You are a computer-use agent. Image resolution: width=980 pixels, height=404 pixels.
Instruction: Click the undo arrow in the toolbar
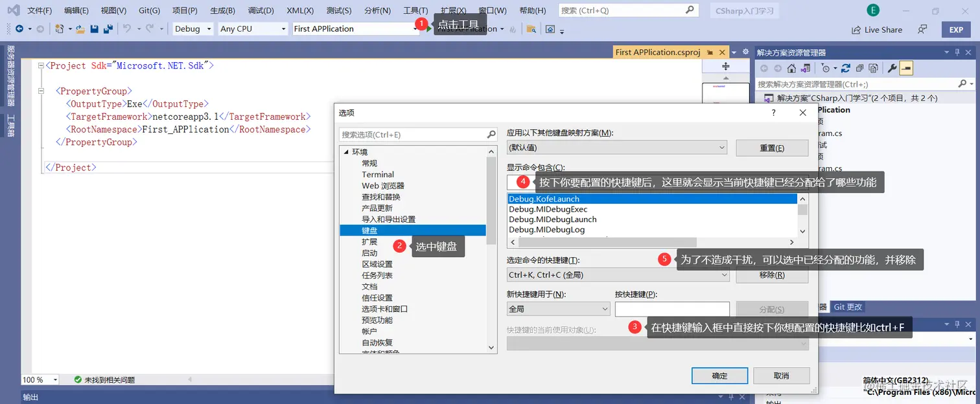click(x=127, y=29)
